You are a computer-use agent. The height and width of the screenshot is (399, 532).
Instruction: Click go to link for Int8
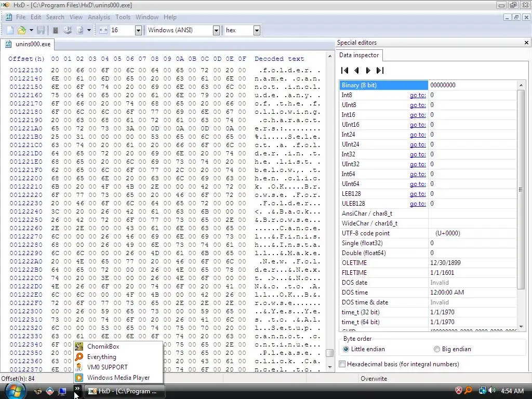point(418,96)
